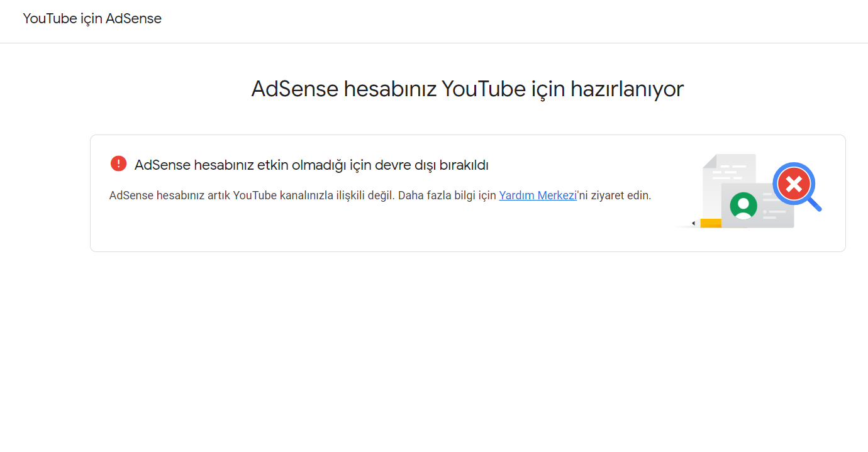This screenshot has width=868, height=452.
Task: Click the 'devre dışı bırakıldı' alert title
Action: pos(432,165)
